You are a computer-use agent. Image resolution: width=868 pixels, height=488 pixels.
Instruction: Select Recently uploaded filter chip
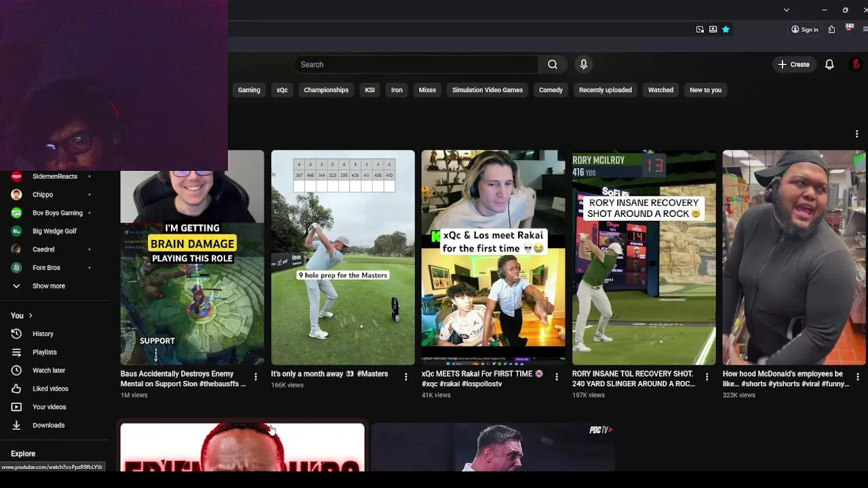click(x=606, y=89)
